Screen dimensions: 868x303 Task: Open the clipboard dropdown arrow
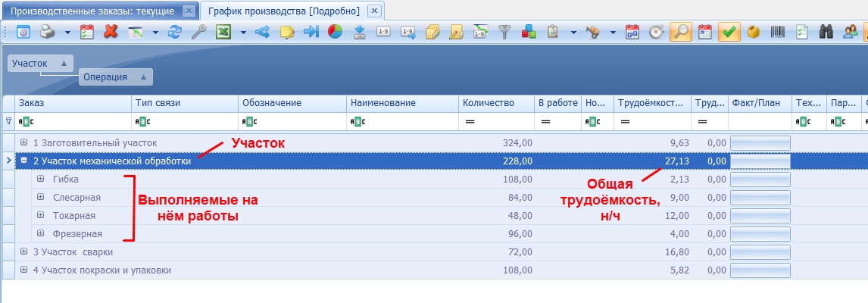point(573,32)
